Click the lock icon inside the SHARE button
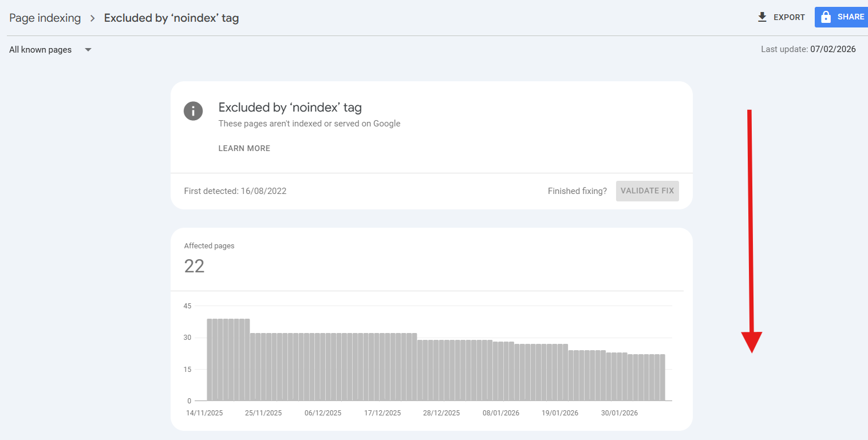Screen dimensions: 868x440 tap(827, 17)
